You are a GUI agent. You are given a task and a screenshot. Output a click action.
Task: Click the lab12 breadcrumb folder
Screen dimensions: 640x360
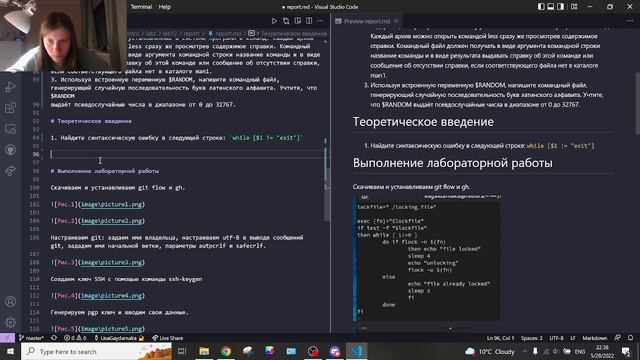(x=169, y=33)
